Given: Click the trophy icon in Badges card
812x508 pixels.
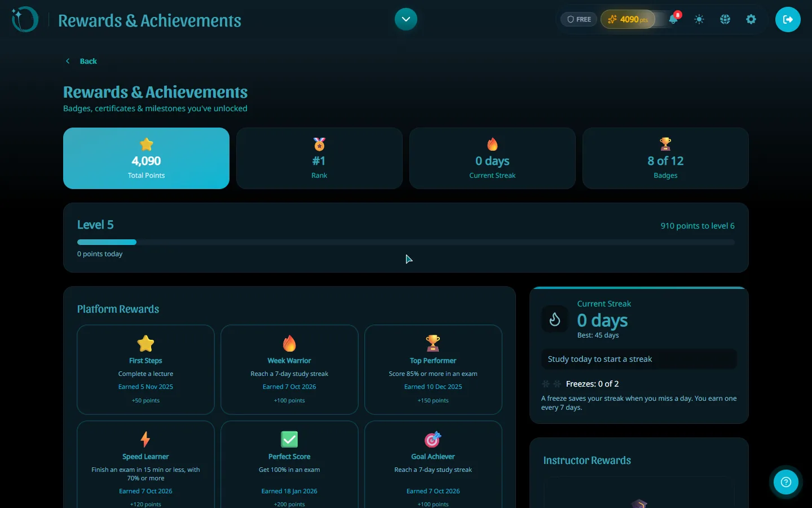Looking at the screenshot, I should coord(665,144).
